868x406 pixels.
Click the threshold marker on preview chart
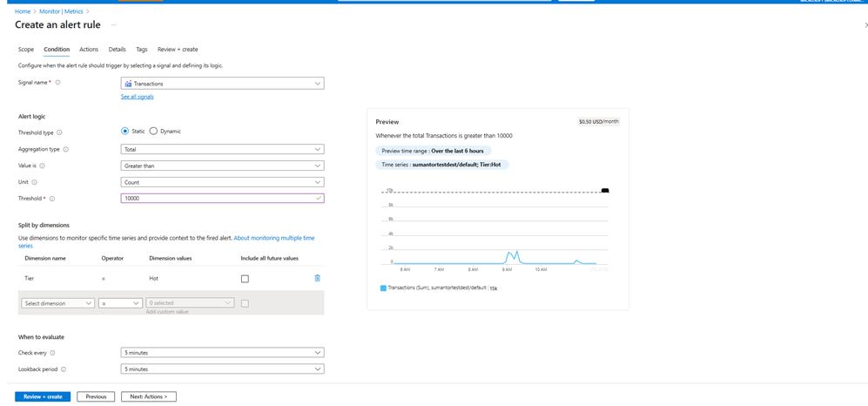click(605, 191)
